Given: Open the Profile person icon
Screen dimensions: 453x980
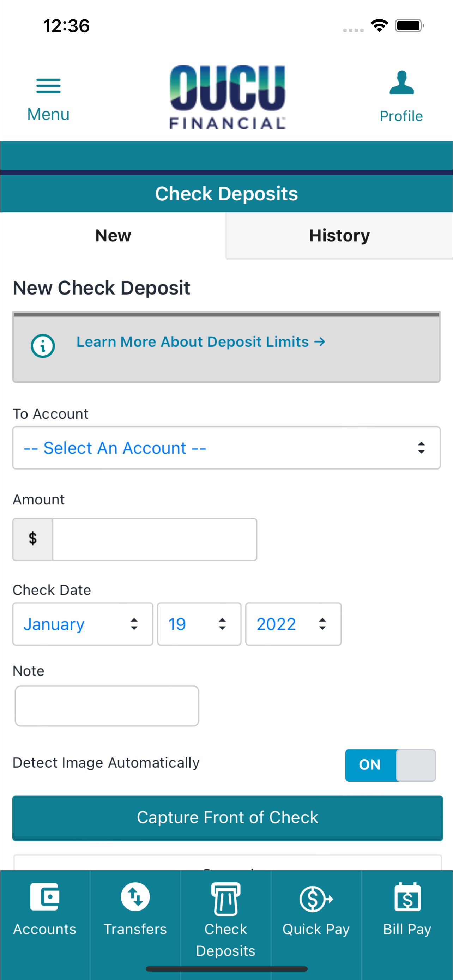Looking at the screenshot, I should 401,83.
